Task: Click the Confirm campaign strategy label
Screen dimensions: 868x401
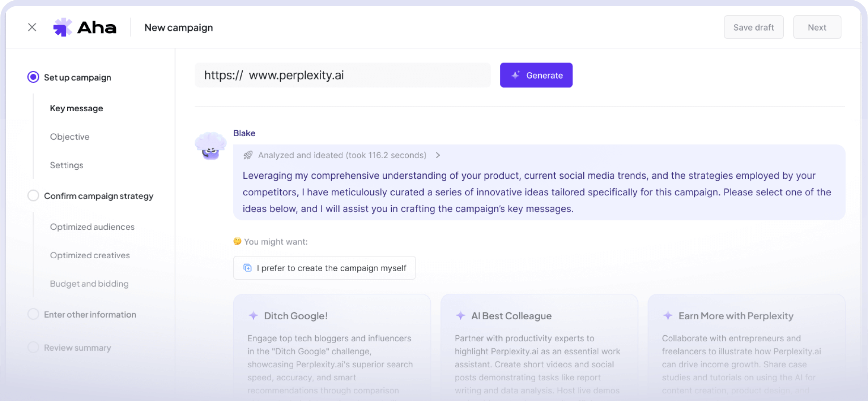Action: pos(99,196)
